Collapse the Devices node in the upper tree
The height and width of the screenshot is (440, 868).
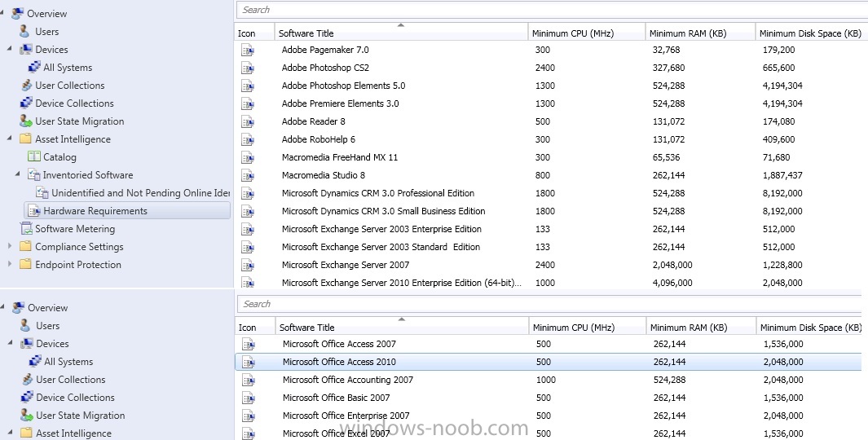click(10, 49)
